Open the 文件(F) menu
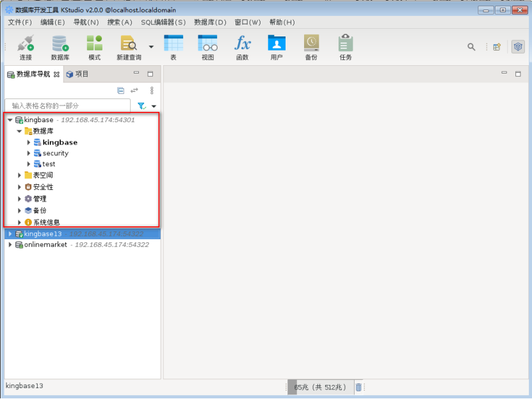 (20, 22)
